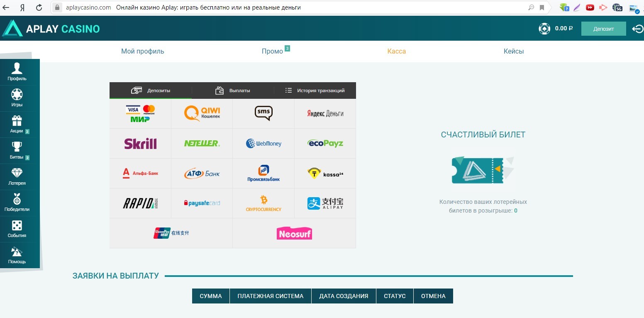
Task: Choose Альфа-Банк payment method
Action: coord(140,174)
